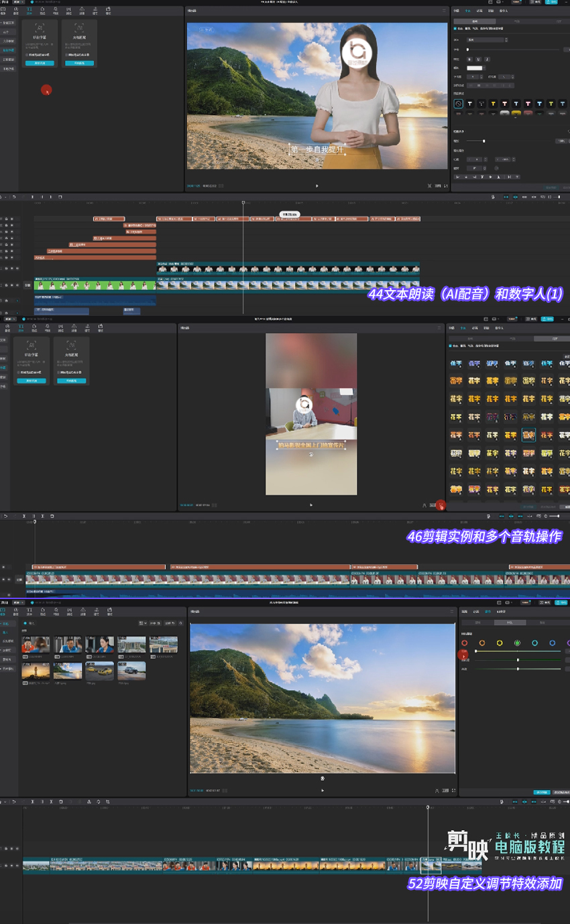Switch to the 动画 tab in lesson 46 window
The width and height of the screenshot is (570, 924).
(x=476, y=328)
